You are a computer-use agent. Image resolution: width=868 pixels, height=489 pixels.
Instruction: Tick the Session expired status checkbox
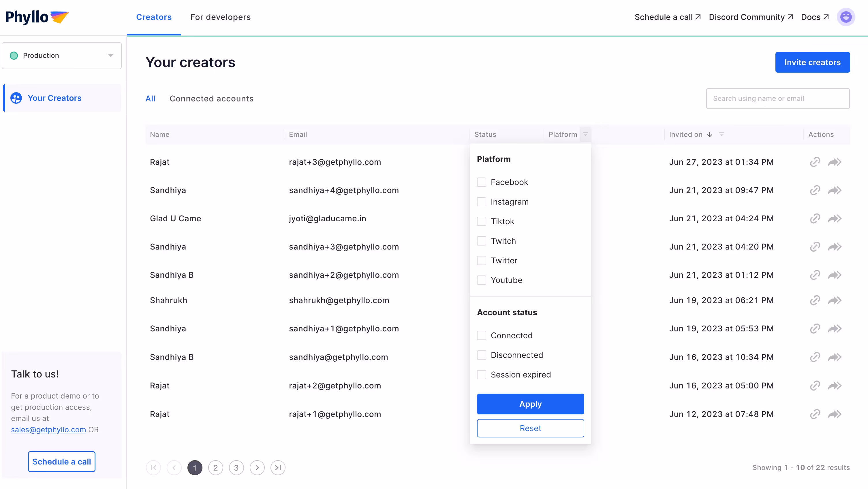click(x=482, y=375)
